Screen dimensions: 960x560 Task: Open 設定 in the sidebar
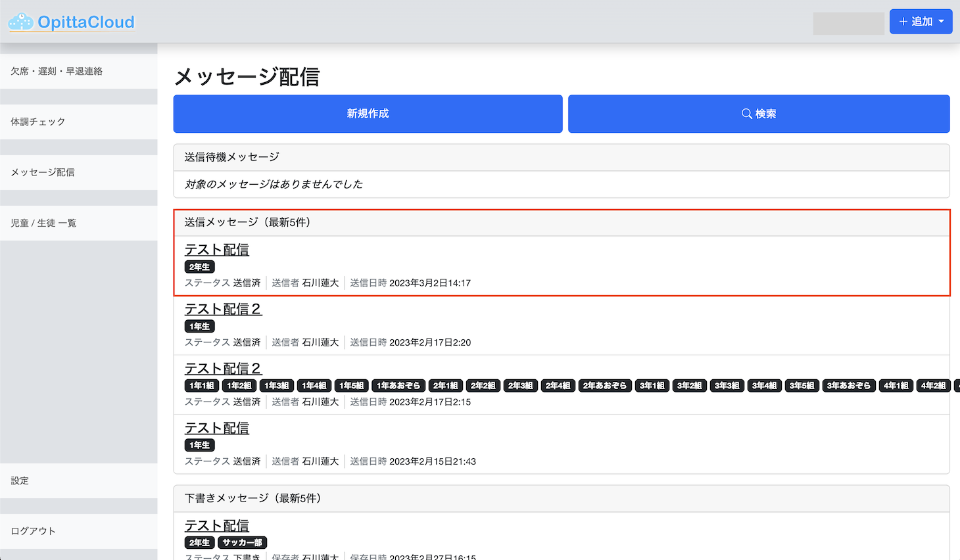pos(79,480)
